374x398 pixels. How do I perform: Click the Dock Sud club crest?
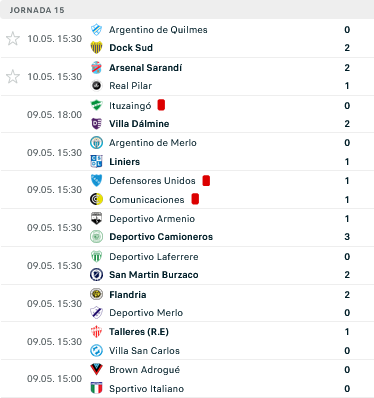coord(96,48)
